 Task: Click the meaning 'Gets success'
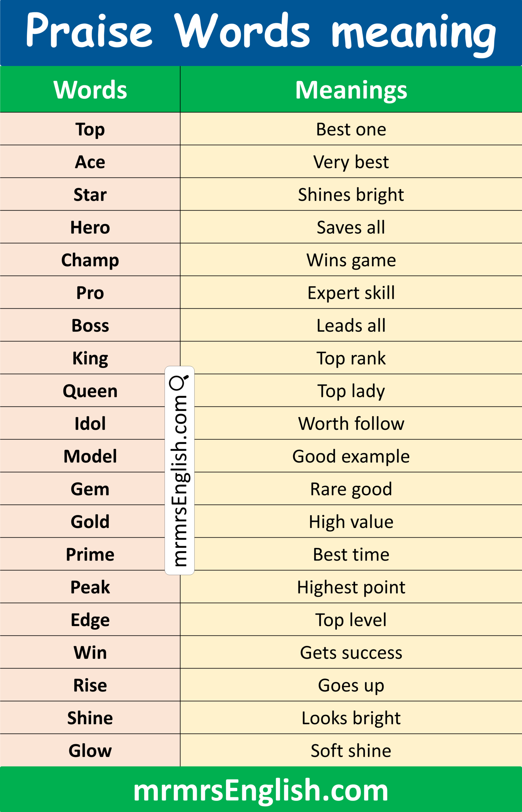coord(351,653)
